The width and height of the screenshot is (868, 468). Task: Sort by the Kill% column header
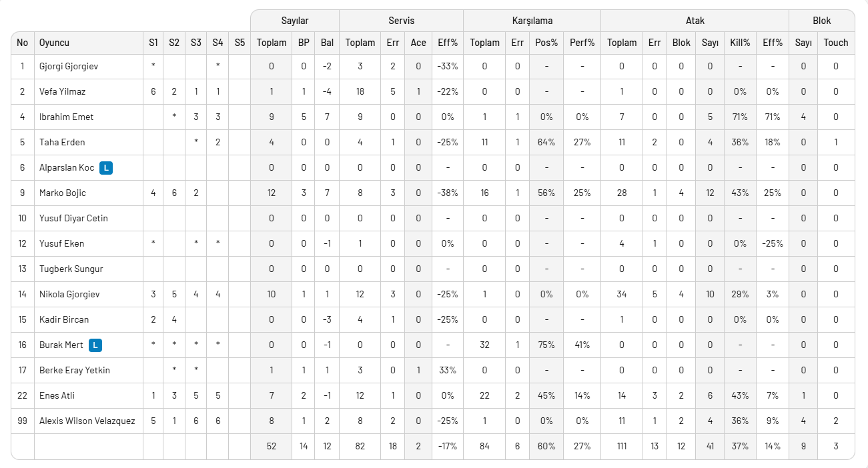(x=740, y=43)
